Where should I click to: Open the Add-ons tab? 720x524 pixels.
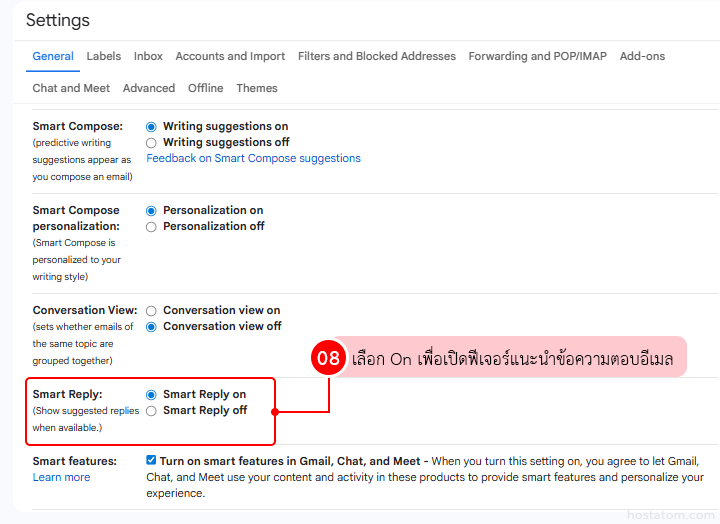642,56
